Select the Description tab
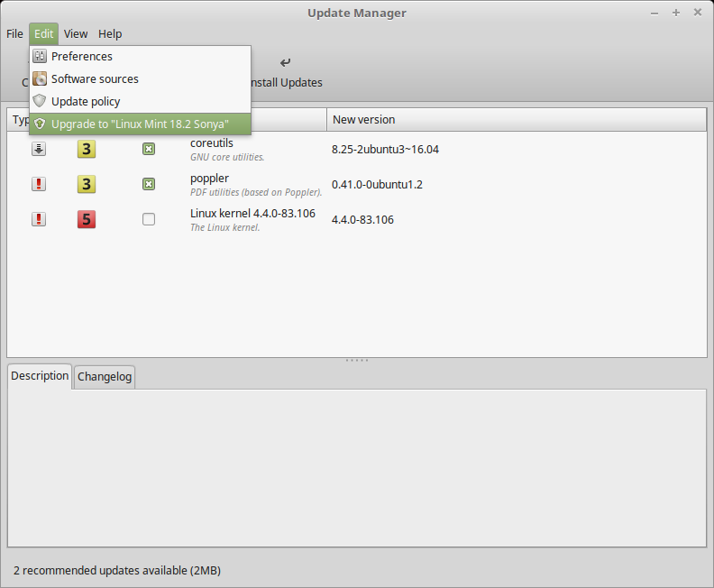 40,376
